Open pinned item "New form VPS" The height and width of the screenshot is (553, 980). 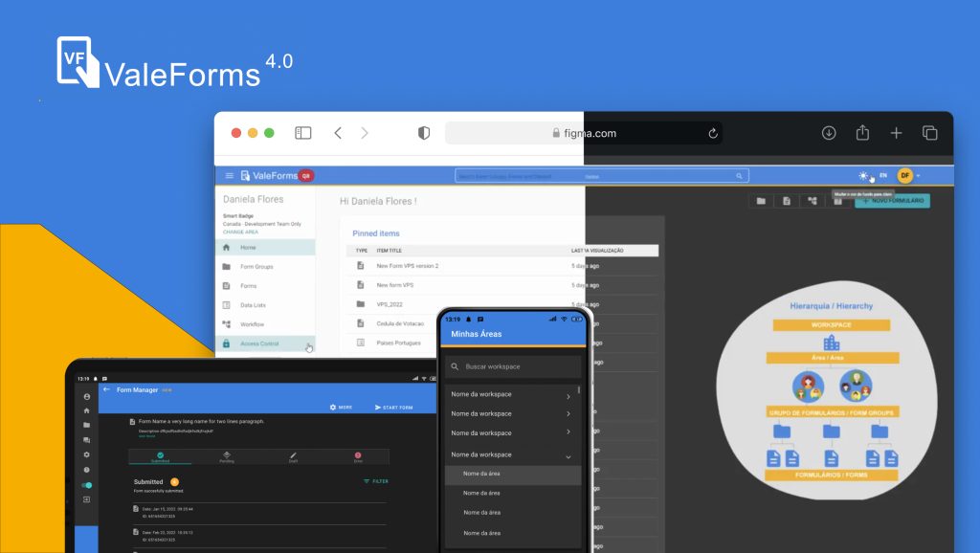(x=394, y=285)
